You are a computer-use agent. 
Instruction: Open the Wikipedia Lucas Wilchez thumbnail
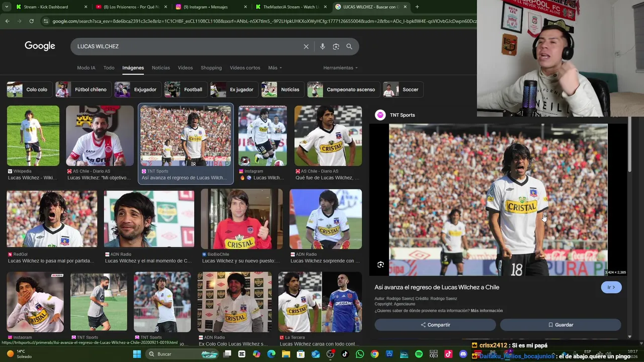pos(33,136)
